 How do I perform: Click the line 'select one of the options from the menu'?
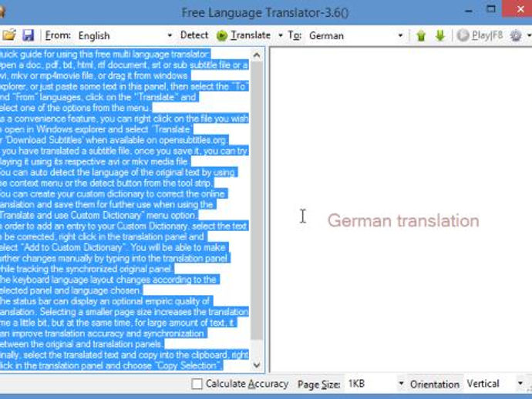(76, 108)
